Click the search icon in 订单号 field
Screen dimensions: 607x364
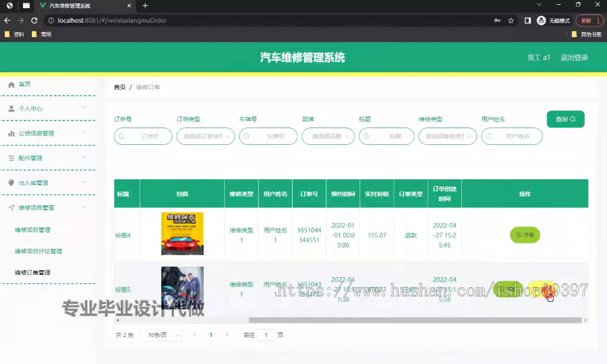click(x=121, y=136)
